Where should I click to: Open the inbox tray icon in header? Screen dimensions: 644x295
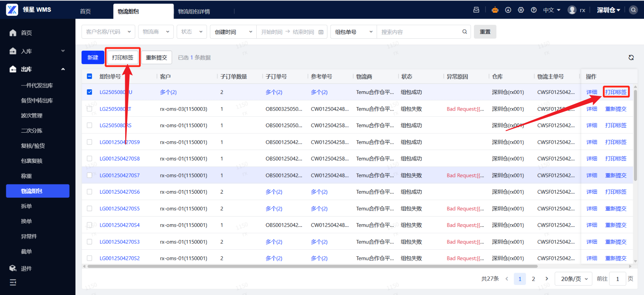pos(476,10)
